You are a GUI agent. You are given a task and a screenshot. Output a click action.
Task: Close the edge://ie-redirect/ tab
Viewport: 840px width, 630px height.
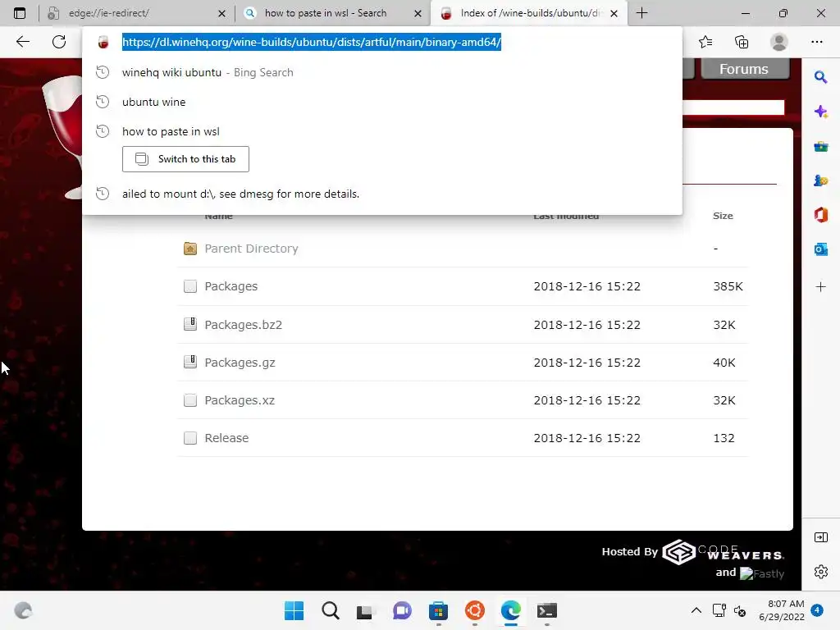pos(221,13)
